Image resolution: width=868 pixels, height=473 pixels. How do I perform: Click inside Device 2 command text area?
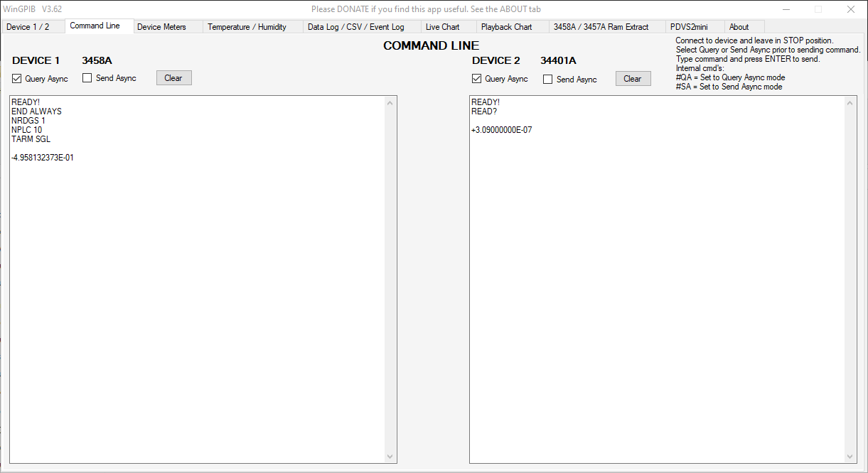658,284
